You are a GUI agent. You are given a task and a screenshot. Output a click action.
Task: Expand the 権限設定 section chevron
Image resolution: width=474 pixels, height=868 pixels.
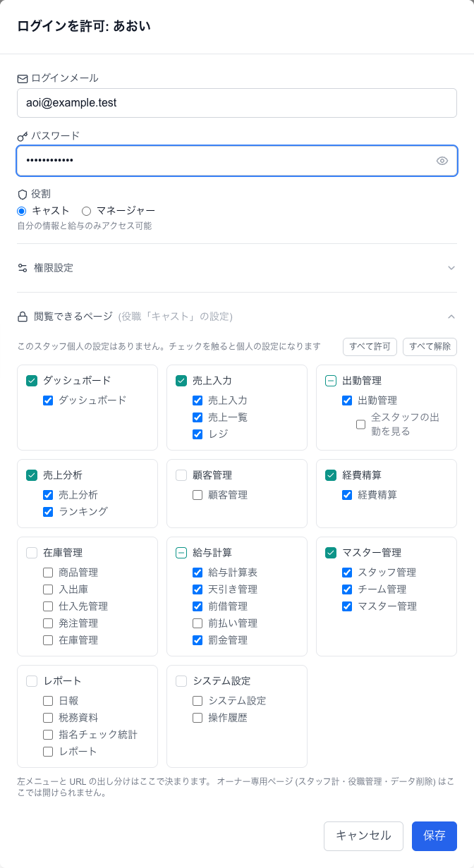[451, 268]
